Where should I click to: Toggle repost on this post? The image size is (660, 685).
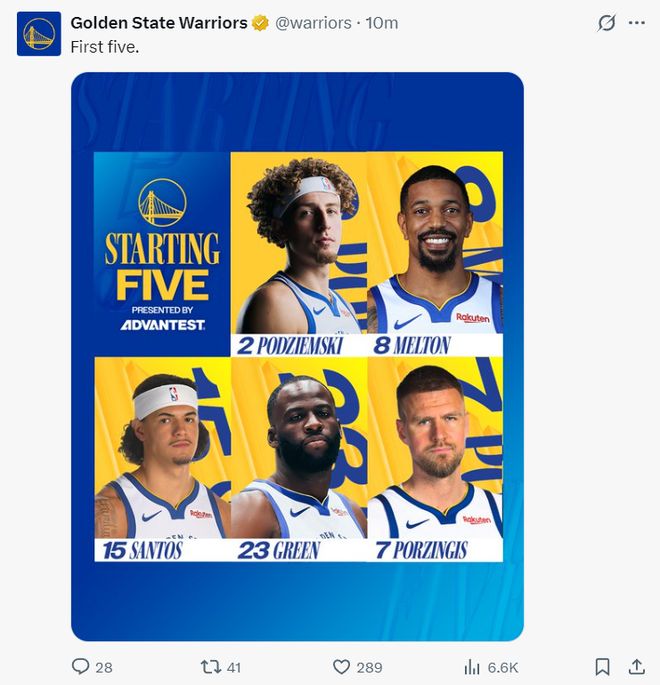click(x=210, y=666)
